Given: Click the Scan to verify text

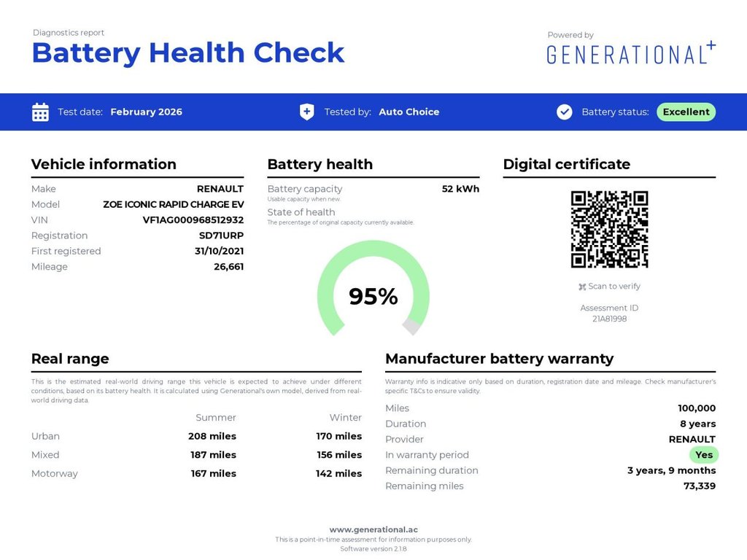Looking at the screenshot, I should (x=614, y=287).
